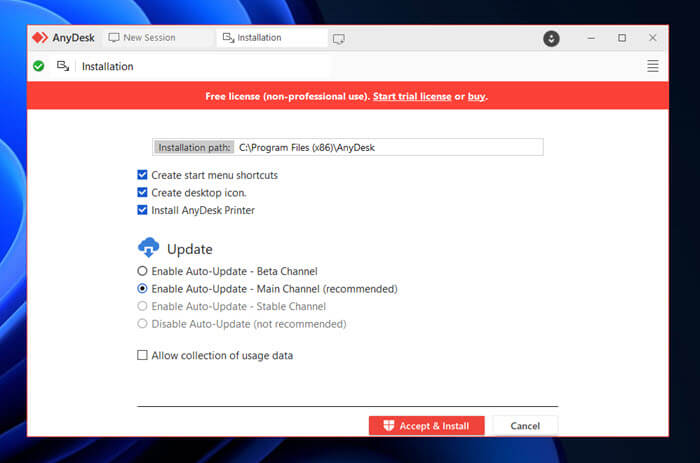Select Enable Auto-Update Beta Channel
This screenshot has height=463, width=700.
tap(142, 271)
